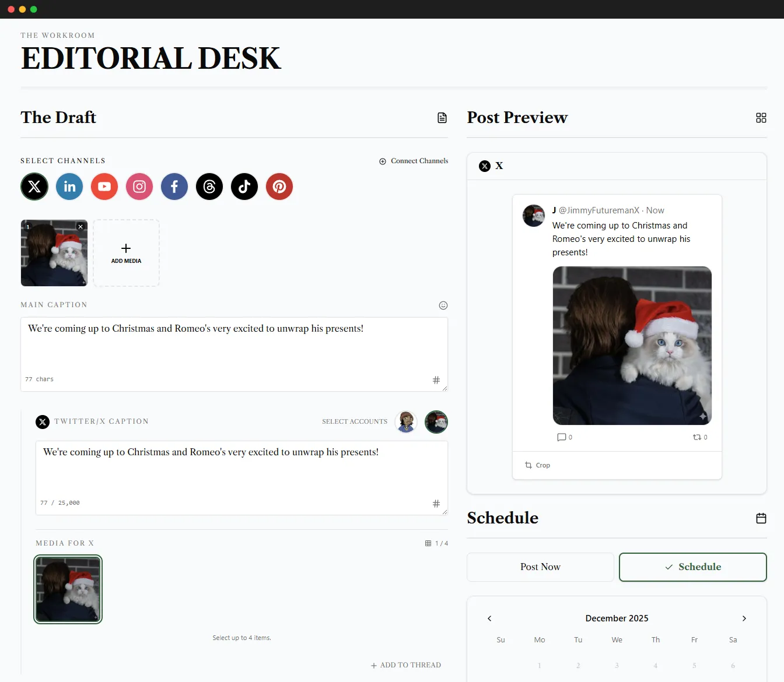Select the X tab in the Post Preview panel

(491, 166)
